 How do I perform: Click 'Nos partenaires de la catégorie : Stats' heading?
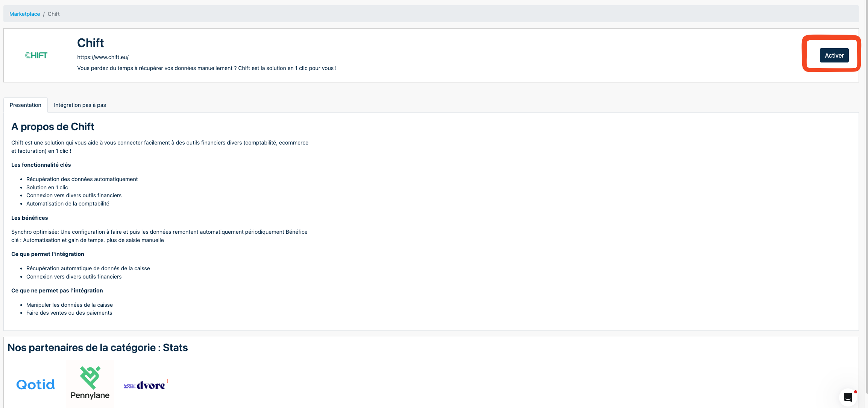[x=98, y=347]
